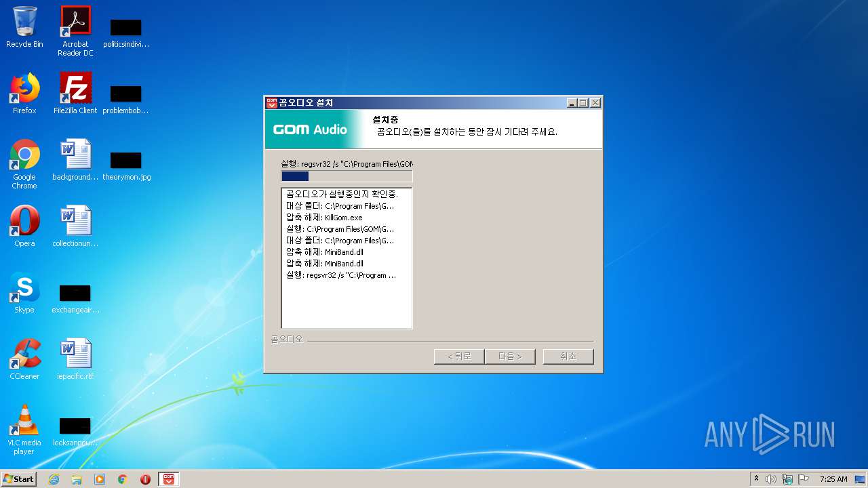Image resolution: width=868 pixels, height=488 pixels.
Task: Select collectionun Word document icon
Action: click(75, 226)
